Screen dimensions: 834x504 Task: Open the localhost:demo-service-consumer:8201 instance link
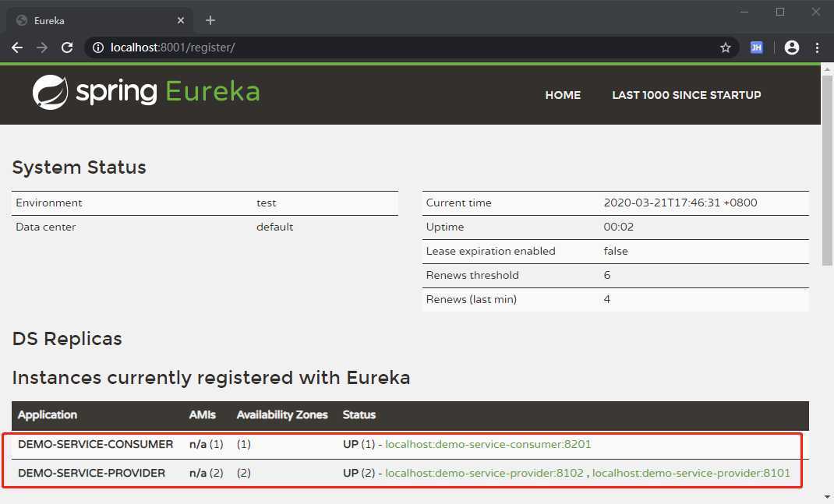488,444
